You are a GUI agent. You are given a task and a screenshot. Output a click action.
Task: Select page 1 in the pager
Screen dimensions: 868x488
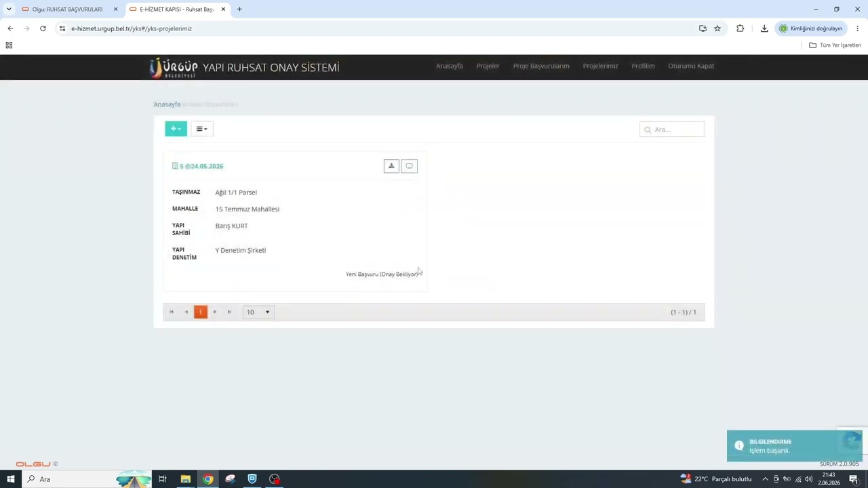click(x=200, y=312)
